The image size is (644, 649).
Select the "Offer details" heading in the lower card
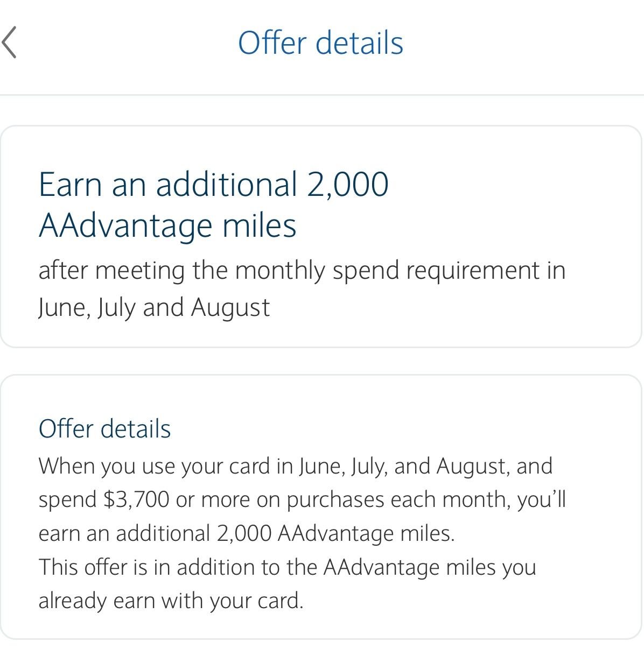(104, 429)
